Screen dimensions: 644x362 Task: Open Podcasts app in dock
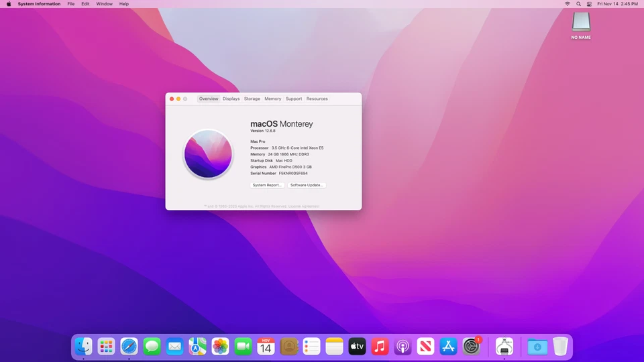(x=402, y=347)
